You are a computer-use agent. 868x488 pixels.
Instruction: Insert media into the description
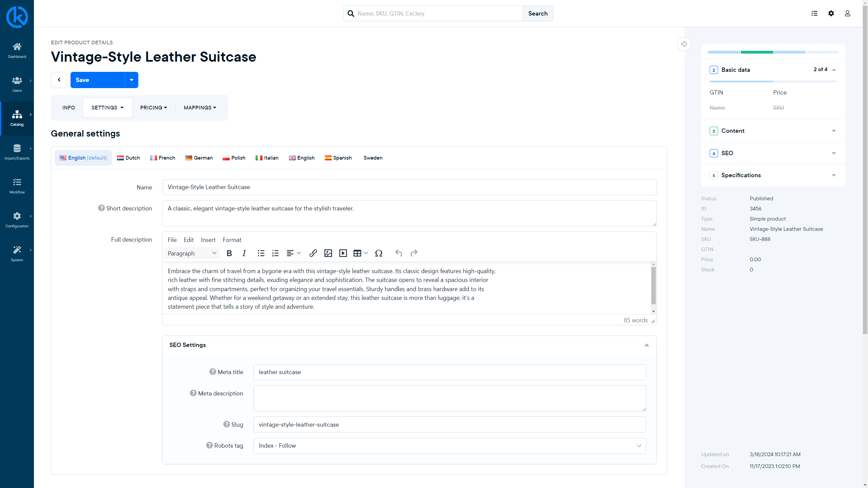coord(343,253)
